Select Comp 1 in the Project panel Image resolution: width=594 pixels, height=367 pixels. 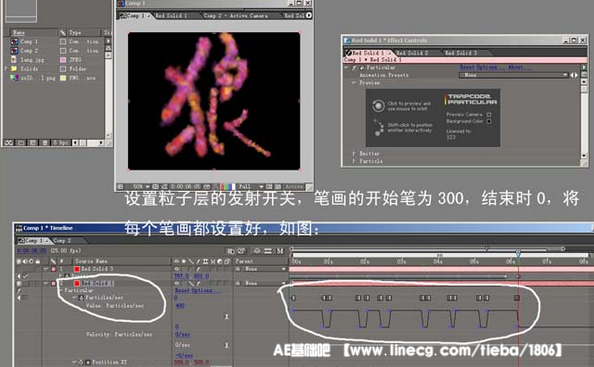point(29,42)
